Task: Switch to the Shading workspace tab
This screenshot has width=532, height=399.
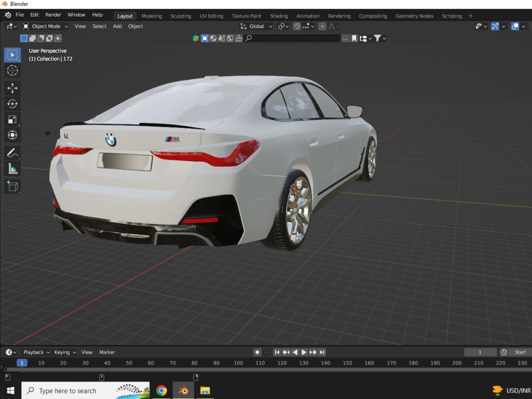Action: [x=279, y=16]
